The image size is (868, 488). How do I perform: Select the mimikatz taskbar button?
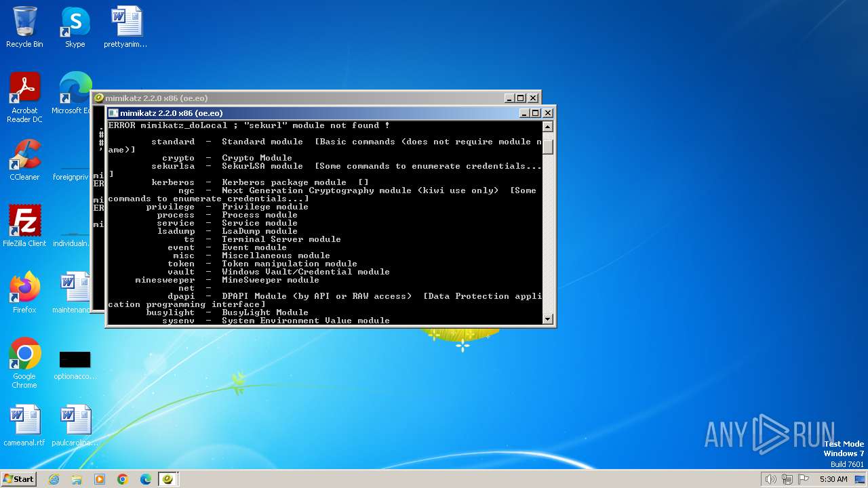pos(168,479)
